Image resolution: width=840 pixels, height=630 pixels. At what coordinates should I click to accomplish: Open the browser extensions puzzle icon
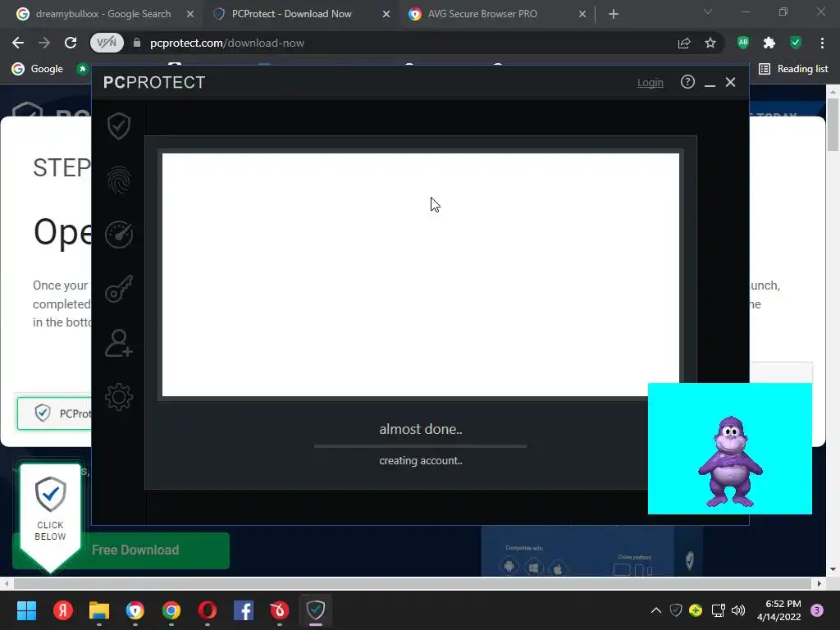769,43
